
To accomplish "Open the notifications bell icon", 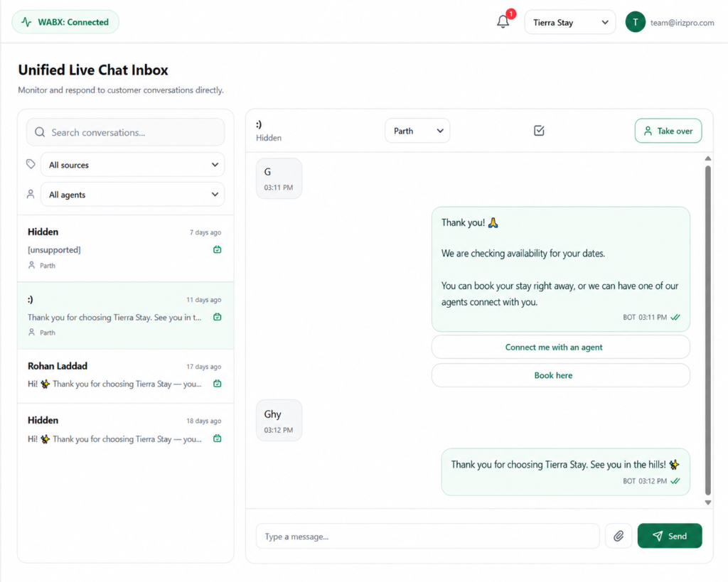I will [x=503, y=22].
